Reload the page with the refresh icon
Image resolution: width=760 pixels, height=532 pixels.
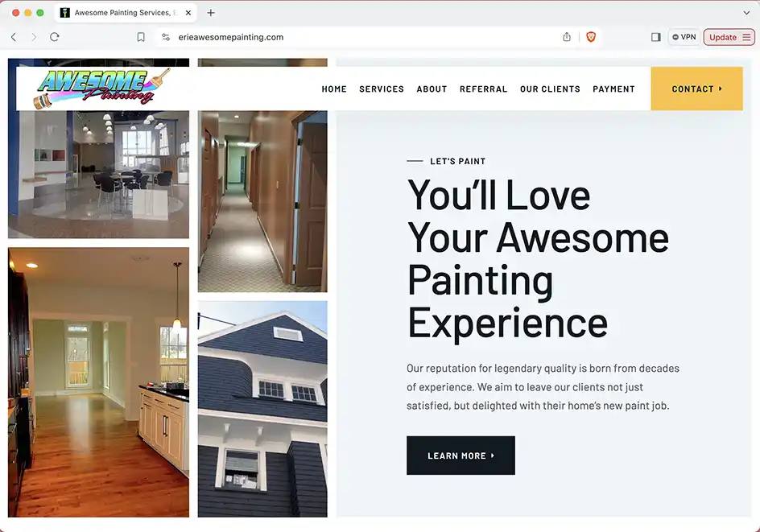click(x=55, y=37)
